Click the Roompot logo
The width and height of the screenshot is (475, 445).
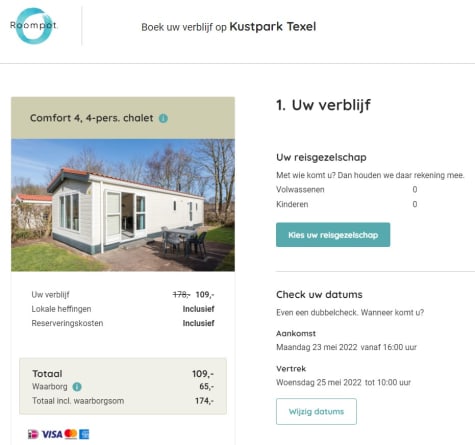click(33, 26)
